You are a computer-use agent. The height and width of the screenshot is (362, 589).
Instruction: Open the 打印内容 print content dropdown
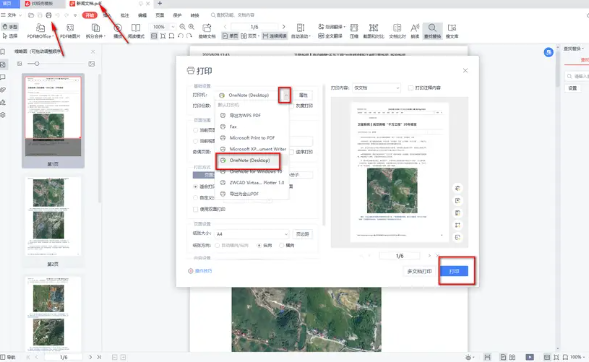coord(376,88)
